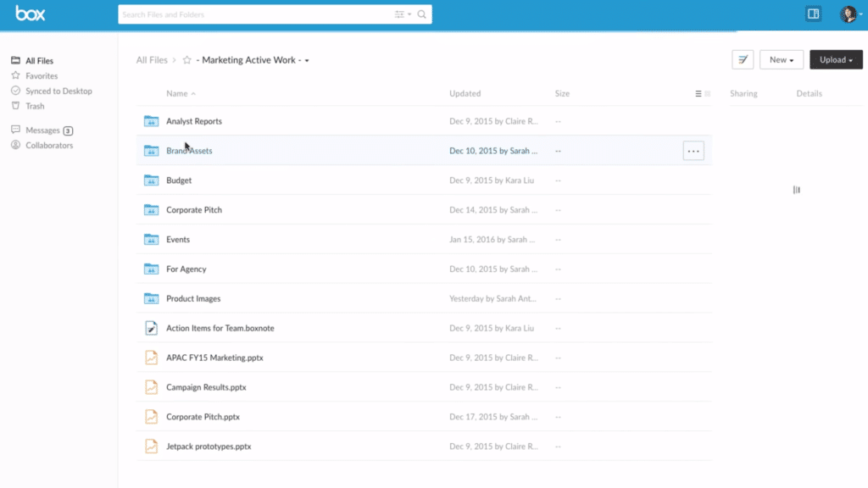Open Messages in sidebar
This screenshot has height=488, width=868.
coord(42,130)
